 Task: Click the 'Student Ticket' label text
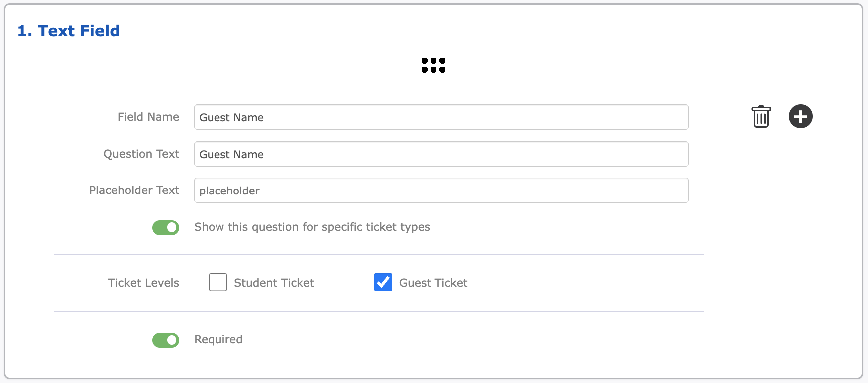(274, 283)
